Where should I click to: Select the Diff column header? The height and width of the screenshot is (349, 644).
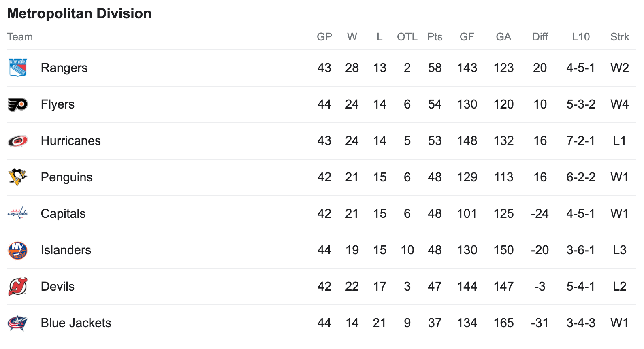[x=540, y=37]
